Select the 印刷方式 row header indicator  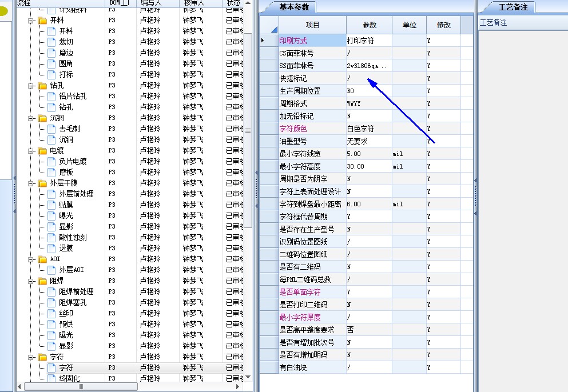(x=269, y=41)
